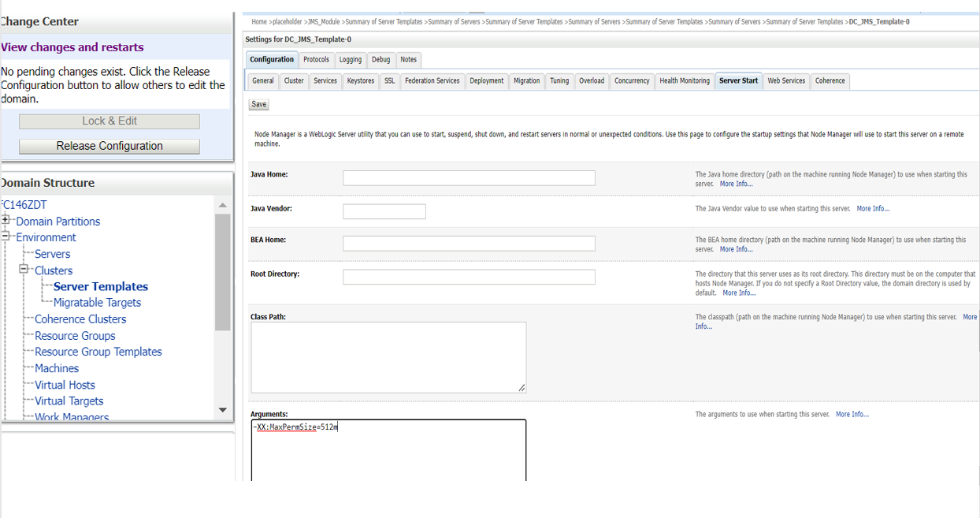The width and height of the screenshot is (980, 518).
Task: Click into the Root Directory field
Action: (x=469, y=277)
